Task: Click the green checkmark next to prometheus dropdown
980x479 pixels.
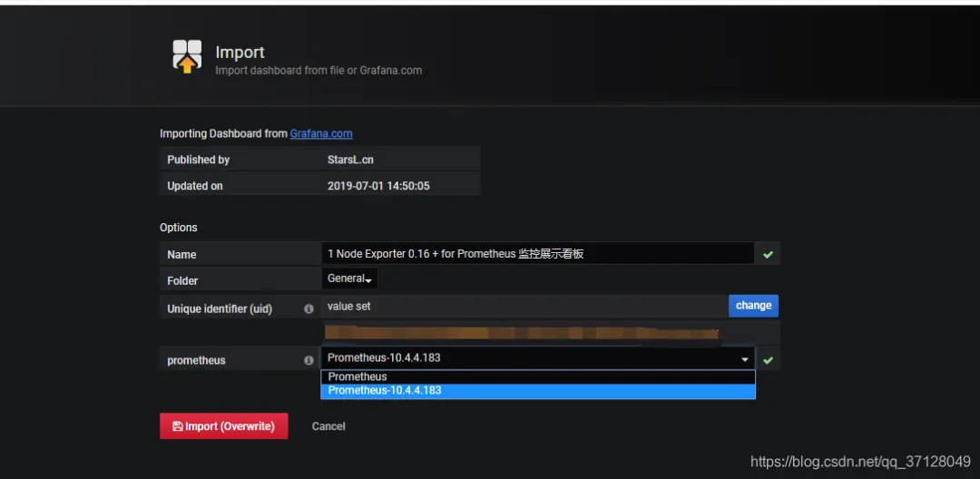Action: click(769, 360)
